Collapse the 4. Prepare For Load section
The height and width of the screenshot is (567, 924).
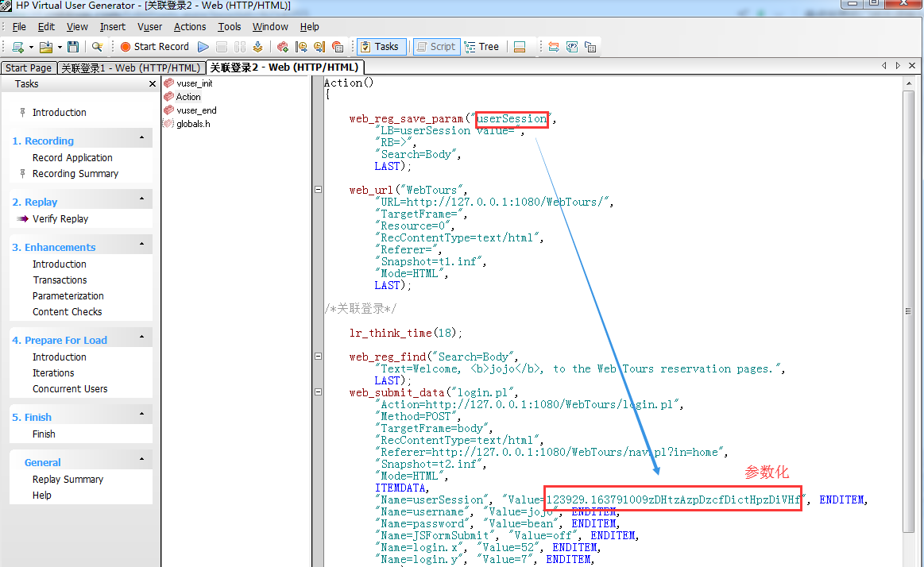tap(142, 337)
